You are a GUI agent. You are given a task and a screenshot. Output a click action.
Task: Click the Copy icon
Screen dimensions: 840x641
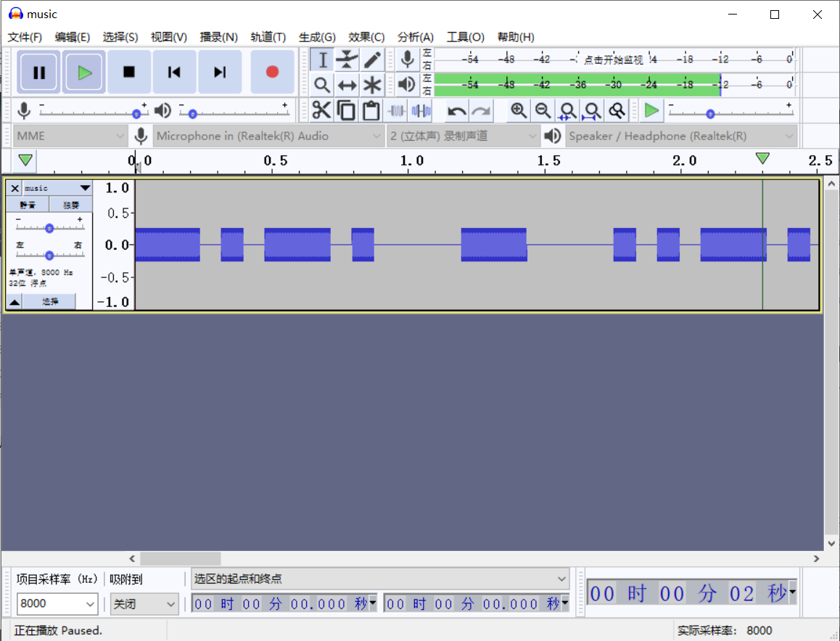[x=346, y=110]
